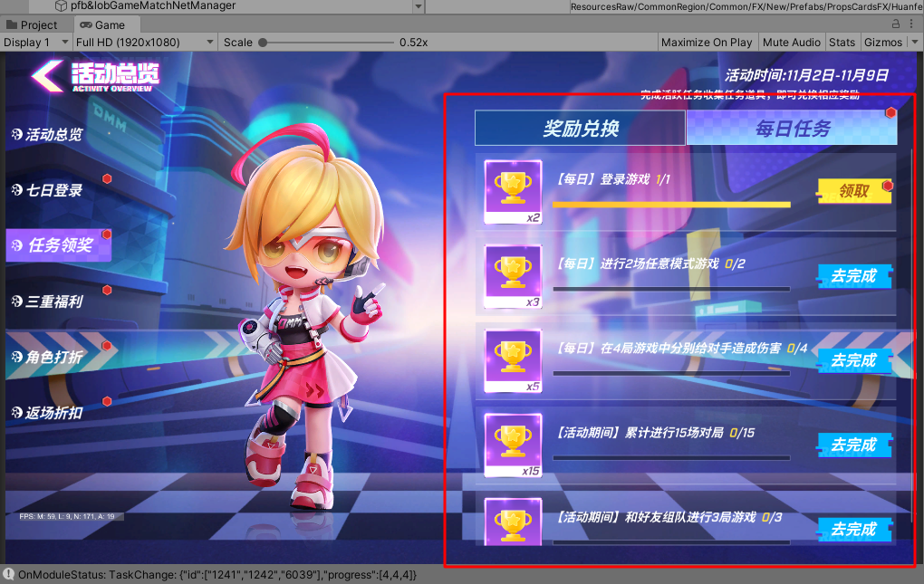Toggle Mute Audio
The height and width of the screenshot is (584, 924).
click(792, 43)
